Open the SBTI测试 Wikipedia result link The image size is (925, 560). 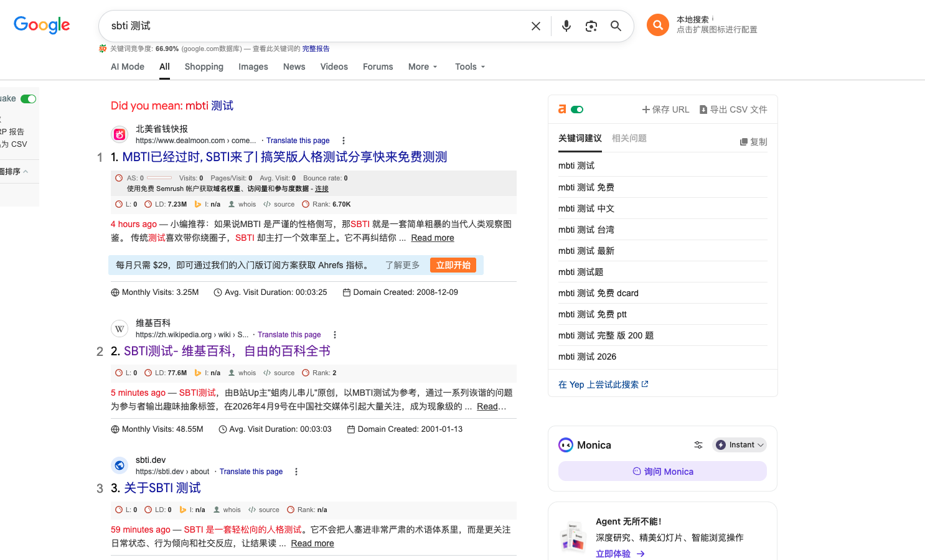227,351
